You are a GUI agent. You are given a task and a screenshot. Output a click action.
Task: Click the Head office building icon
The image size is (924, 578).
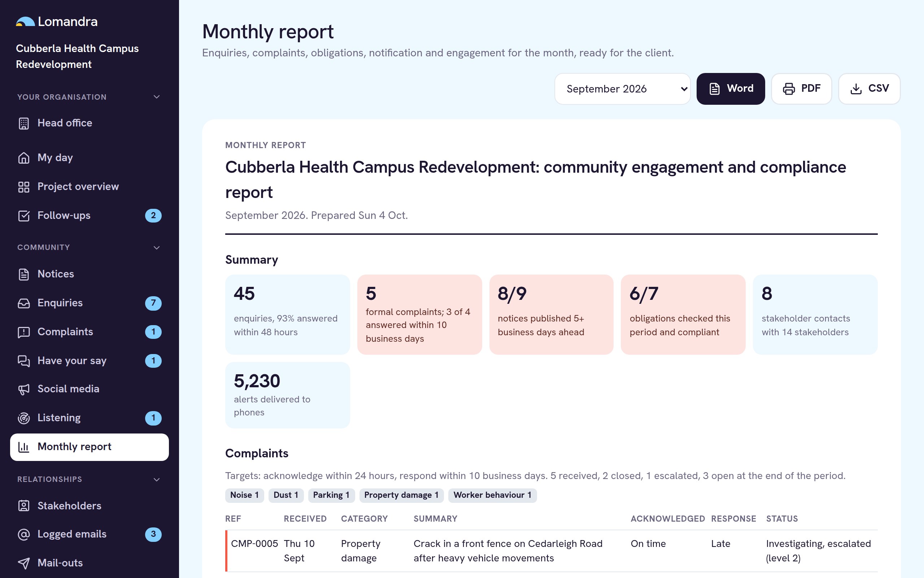click(24, 124)
